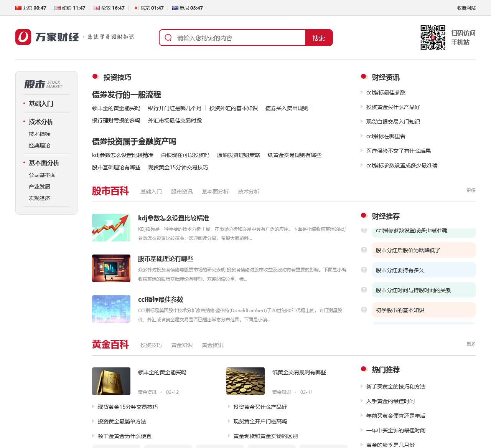Viewport: 491px width, 448px height.
Task: Open 公司基本面 in the sidebar
Action: pyautogui.click(x=42, y=175)
